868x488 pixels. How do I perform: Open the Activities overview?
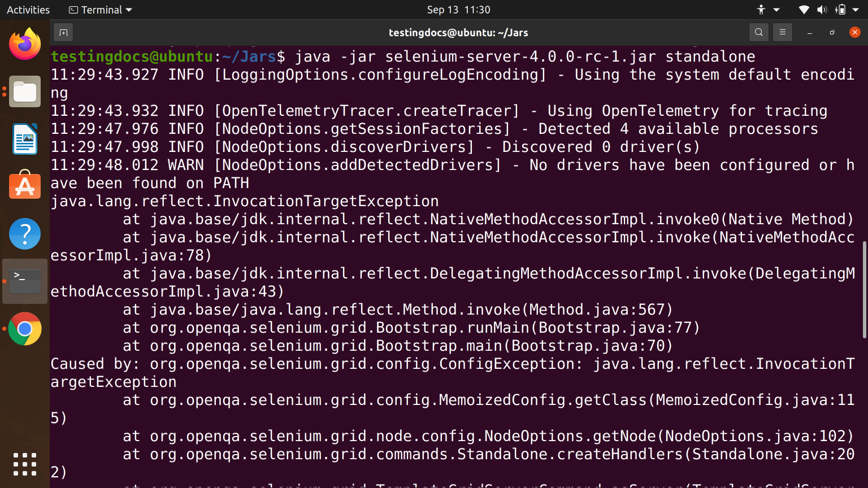pyautogui.click(x=27, y=9)
